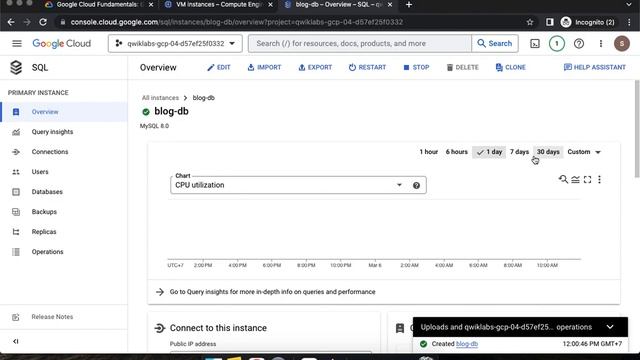Focus the resources search input field
Screen dimensions: 640x360
click(360, 43)
